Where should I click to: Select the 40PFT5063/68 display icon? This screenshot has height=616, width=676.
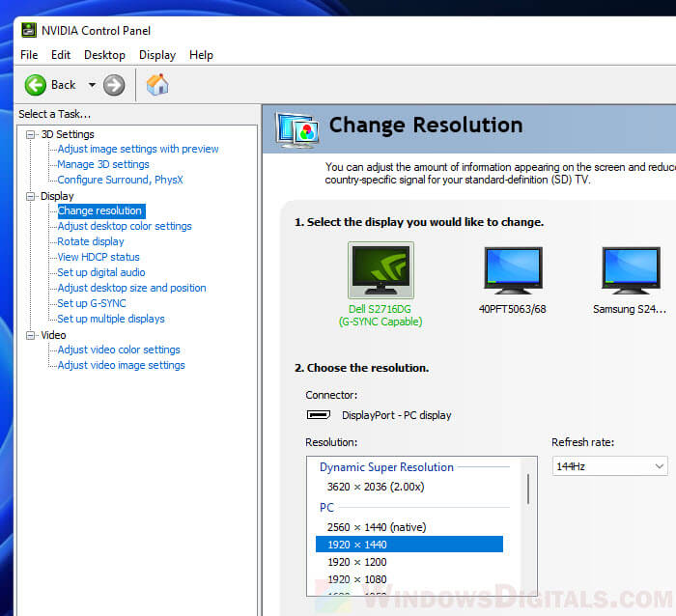(513, 270)
